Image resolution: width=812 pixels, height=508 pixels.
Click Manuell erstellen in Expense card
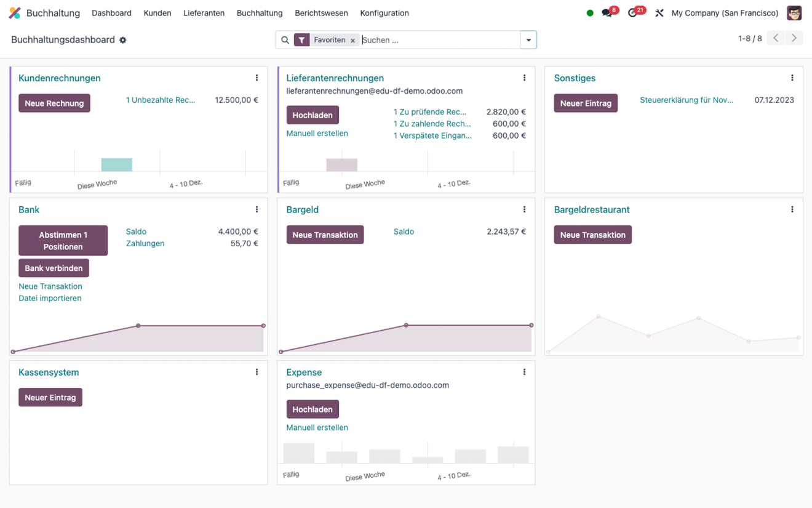[317, 428]
